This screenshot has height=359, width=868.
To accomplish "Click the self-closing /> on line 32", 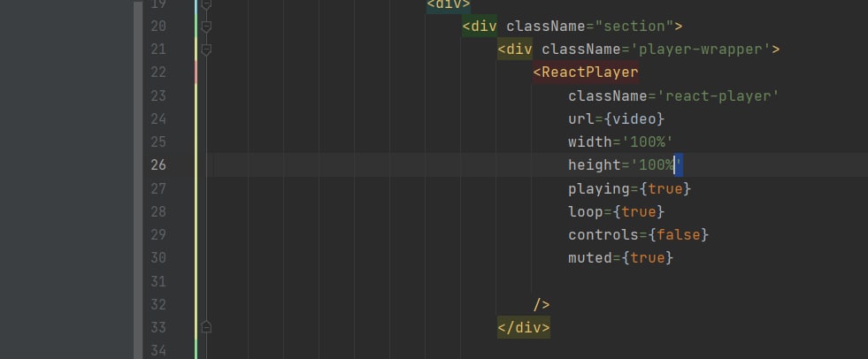I will tap(542, 305).
